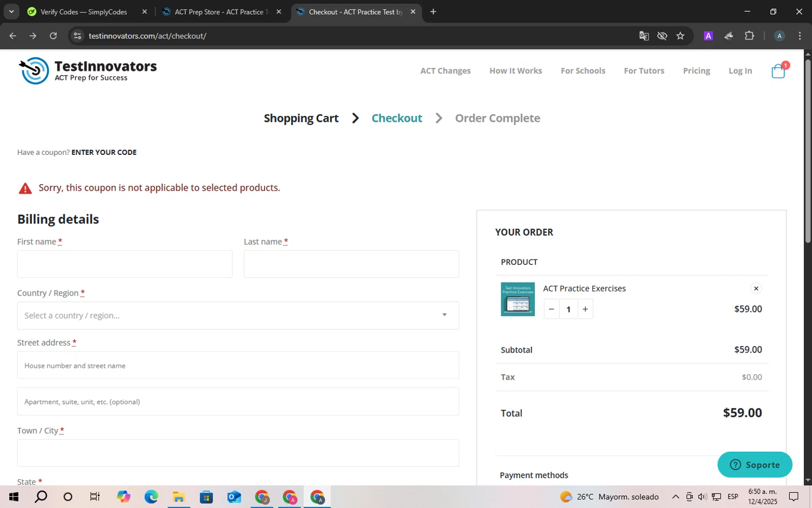The height and width of the screenshot is (508, 812).
Task: Close the Checkout tab
Action: pyautogui.click(x=413, y=11)
